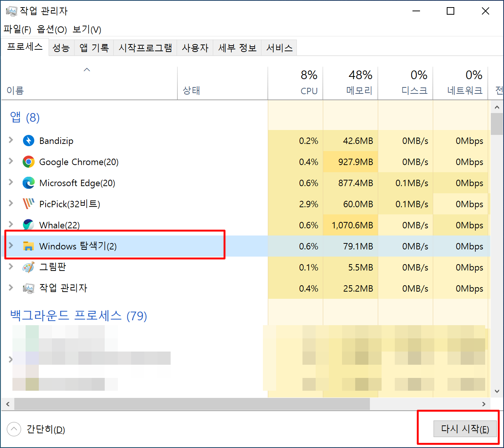Viewport: 504px width, 448px height.
Task: Sort by the 디스크 column header
Action: 405,84
